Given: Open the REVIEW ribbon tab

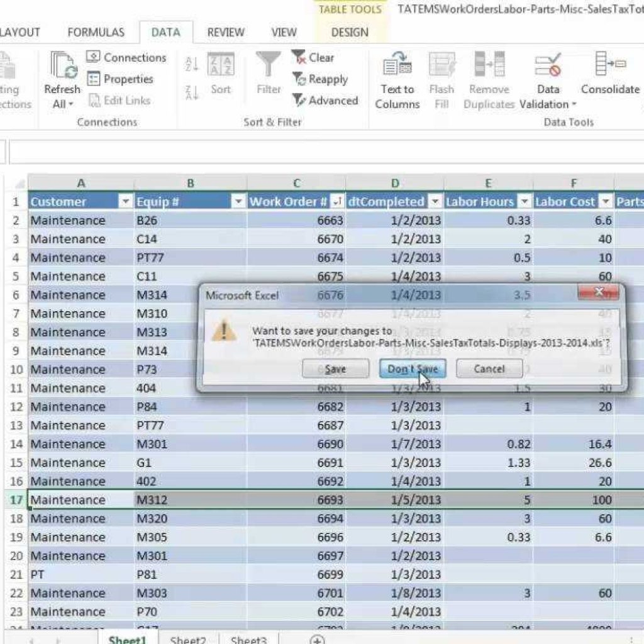Looking at the screenshot, I should (226, 32).
